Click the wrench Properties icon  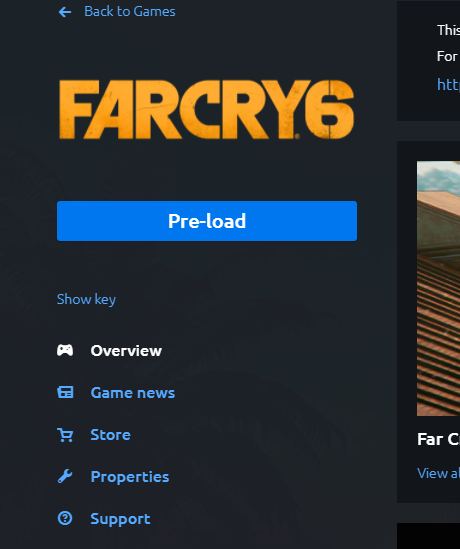tap(65, 477)
